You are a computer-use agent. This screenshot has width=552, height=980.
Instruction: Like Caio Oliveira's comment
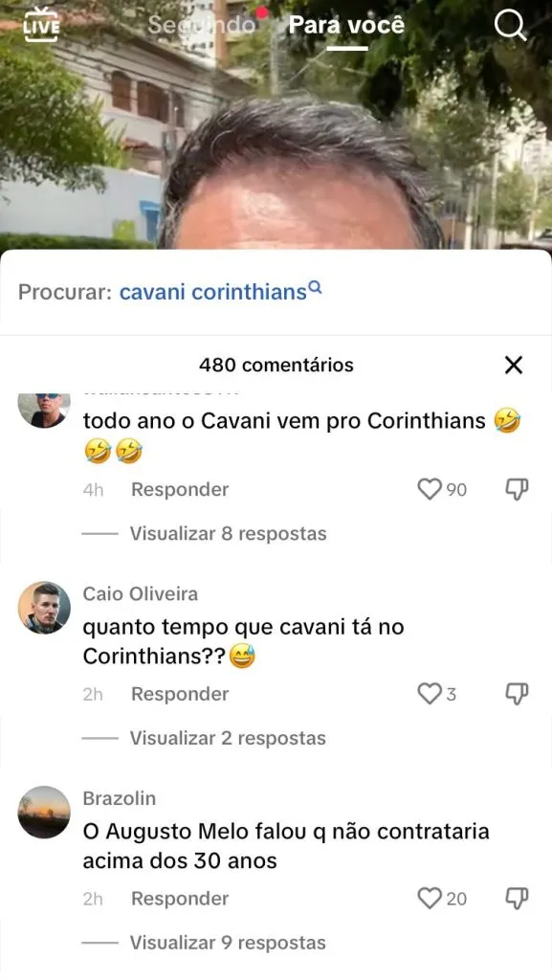pos(429,694)
